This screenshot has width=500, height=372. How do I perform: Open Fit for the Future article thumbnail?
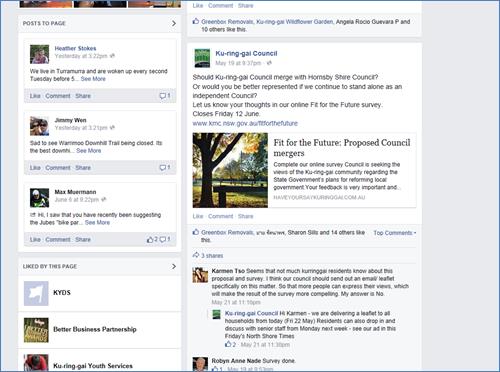(230, 170)
